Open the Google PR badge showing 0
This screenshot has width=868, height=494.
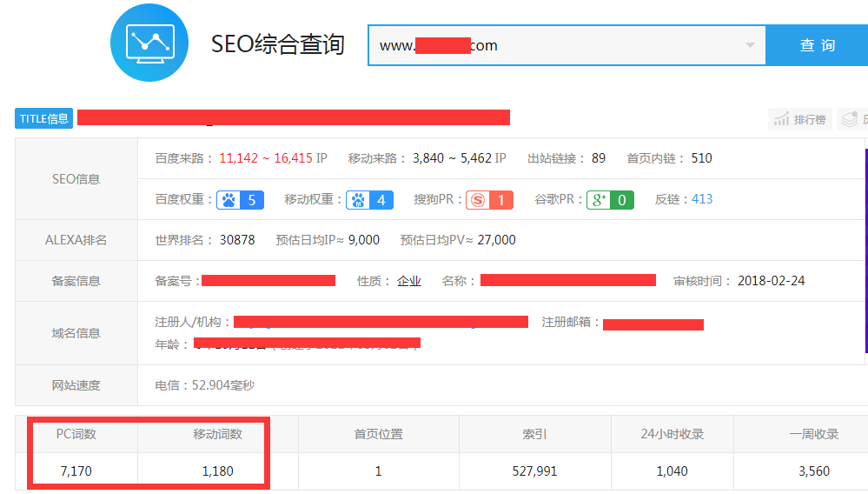(610, 200)
